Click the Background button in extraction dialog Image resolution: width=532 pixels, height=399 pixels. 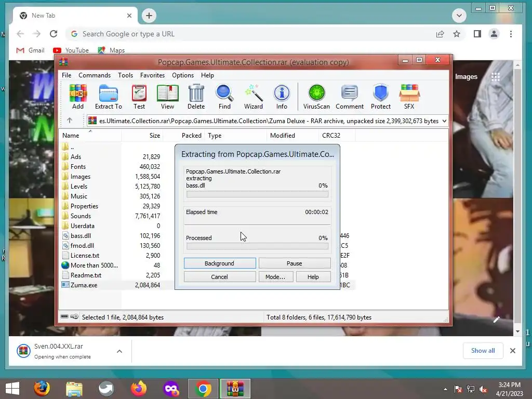[220, 263]
